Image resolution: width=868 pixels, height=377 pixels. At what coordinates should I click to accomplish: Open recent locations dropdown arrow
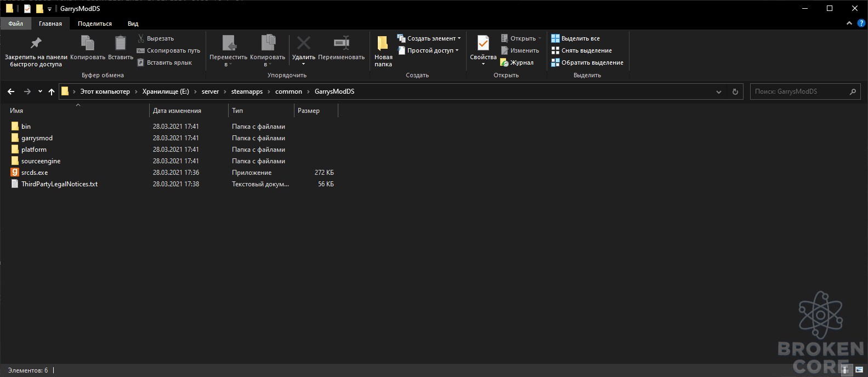(x=40, y=92)
